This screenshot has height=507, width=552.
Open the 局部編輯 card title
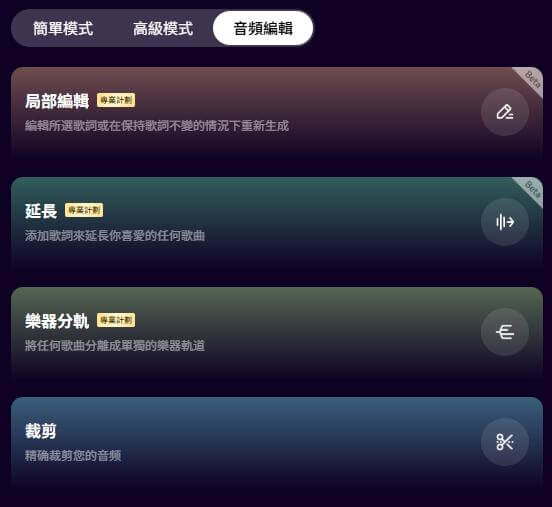[x=57, y=101]
